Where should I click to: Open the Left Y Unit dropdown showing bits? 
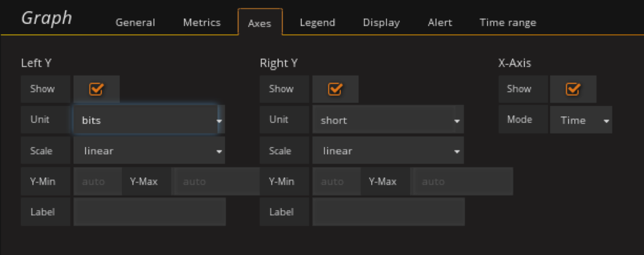148,120
